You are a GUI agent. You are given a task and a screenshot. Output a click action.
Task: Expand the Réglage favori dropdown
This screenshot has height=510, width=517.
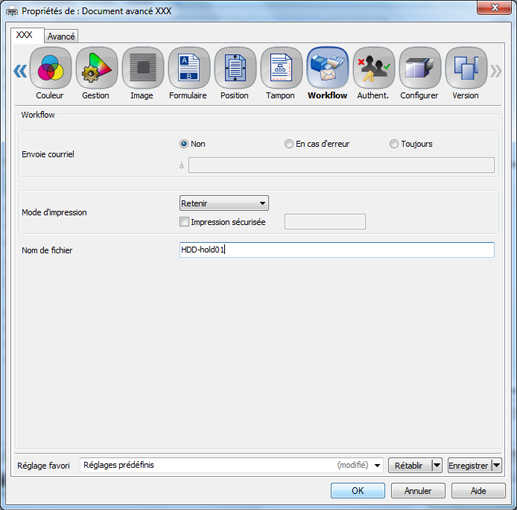click(377, 465)
